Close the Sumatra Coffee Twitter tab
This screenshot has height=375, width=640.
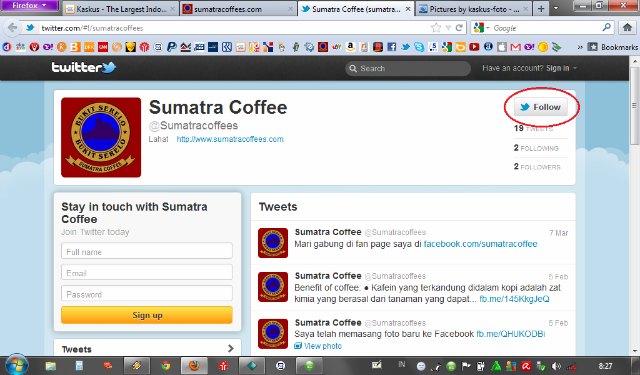coord(408,9)
